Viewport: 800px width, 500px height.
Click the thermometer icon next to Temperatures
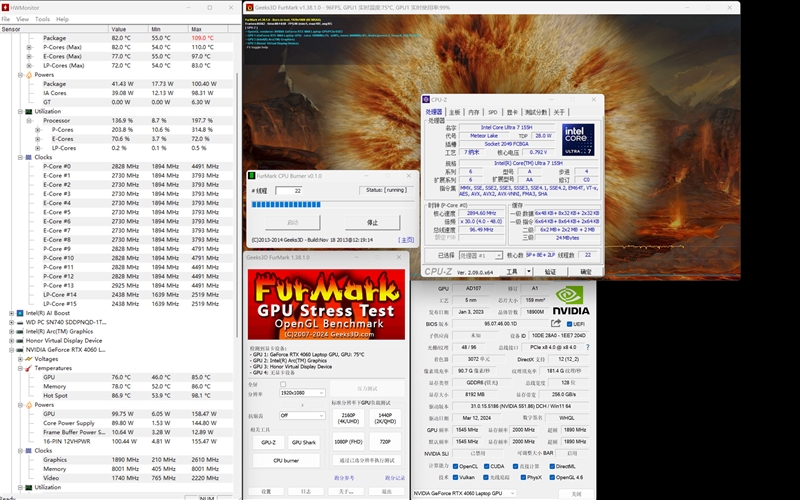pyautogui.click(x=29, y=368)
